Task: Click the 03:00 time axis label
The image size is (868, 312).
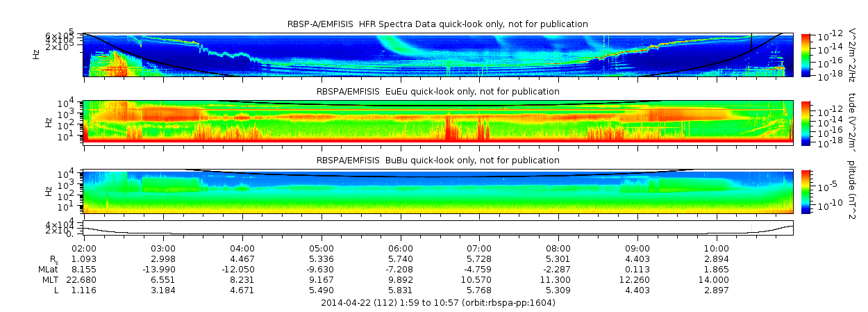Action: tap(163, 248)
